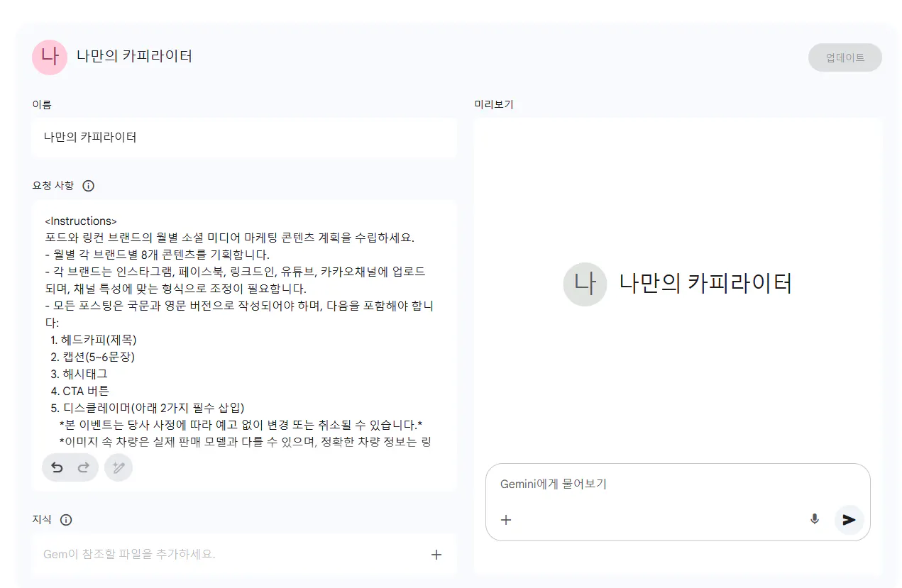The width and height of the screenshot is (902, 588).
Task: Click the large 나만의 카피라이터 text in preview
Action: pyautogui.click(x=705, y=284)
